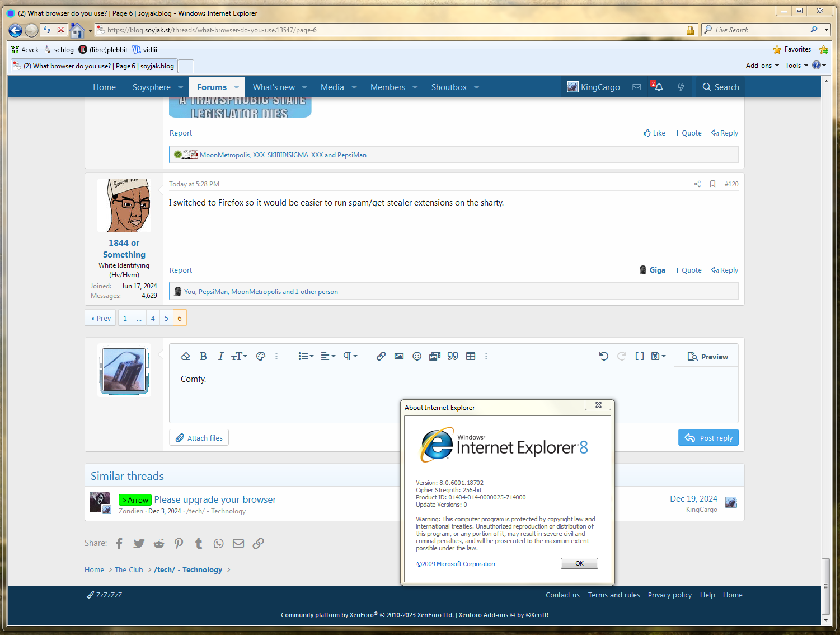840x635 pixels.
Task: Open ©2009 Microsoft Corporation link
Action: pos(456,564)
